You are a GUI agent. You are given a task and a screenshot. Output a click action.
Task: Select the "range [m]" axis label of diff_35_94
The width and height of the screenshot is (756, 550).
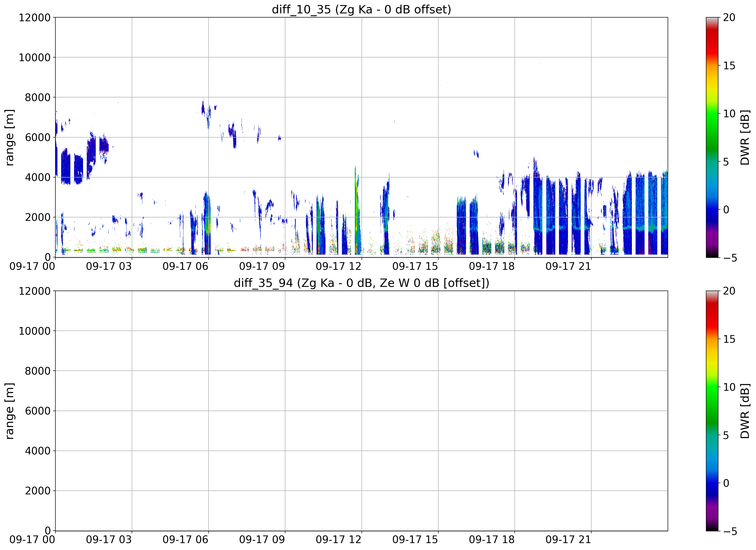click(x=10, y=411)
